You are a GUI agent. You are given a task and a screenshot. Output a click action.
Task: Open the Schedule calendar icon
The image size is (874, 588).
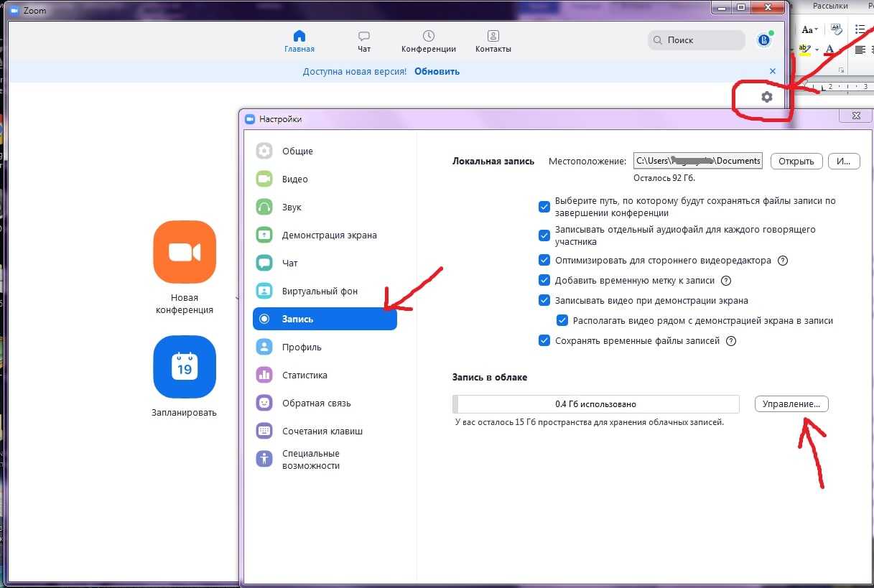(185, 367)
